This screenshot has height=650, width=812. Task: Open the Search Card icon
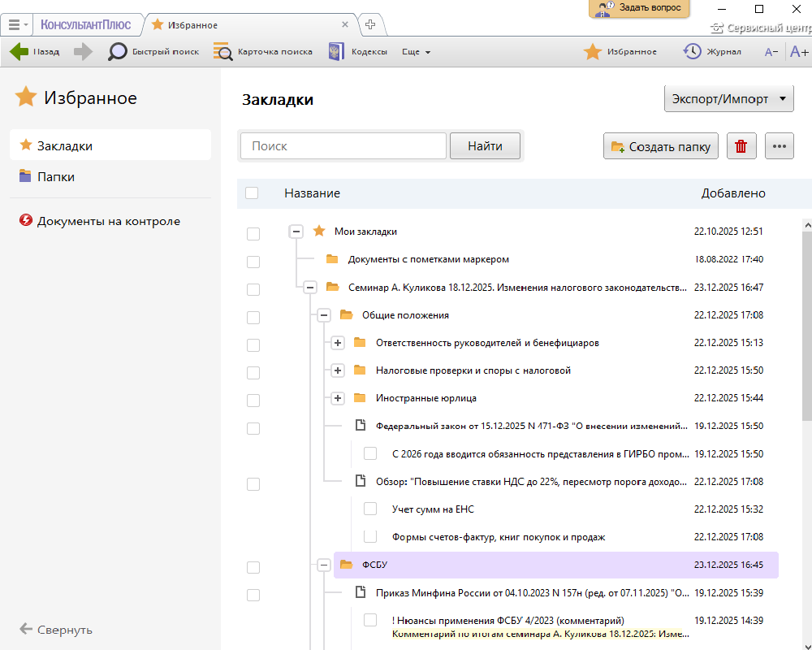click(222, 51)
